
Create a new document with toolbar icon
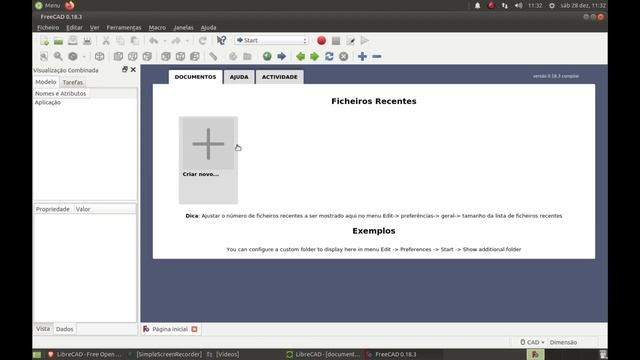pyautogui.click(x=44, y=41)
